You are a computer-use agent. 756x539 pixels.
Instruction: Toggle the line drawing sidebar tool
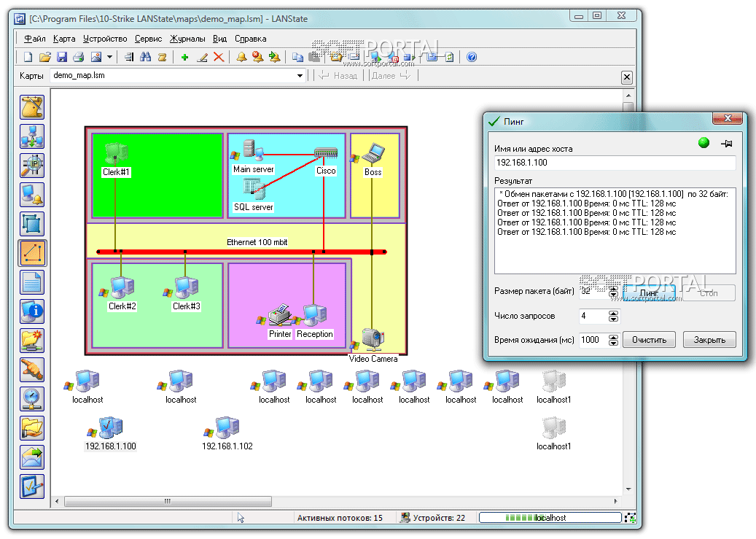(32, 253)
